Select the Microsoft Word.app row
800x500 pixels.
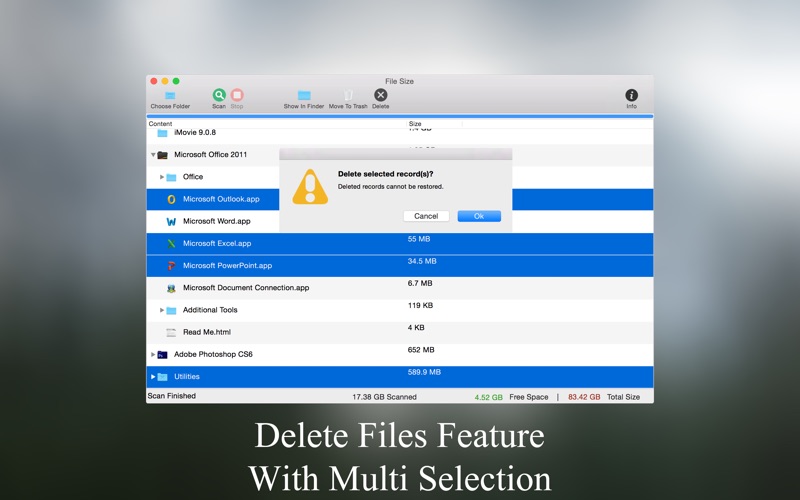pos(399,221)
